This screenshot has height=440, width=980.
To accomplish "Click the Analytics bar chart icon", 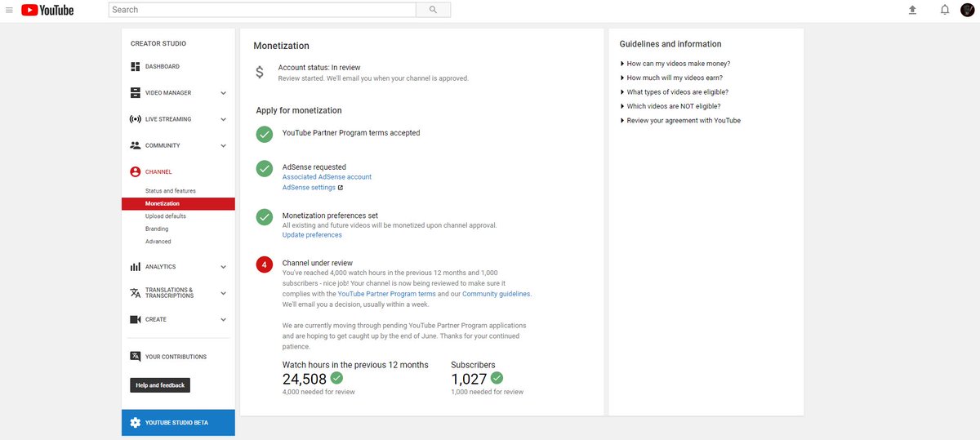I will point(136,267).
